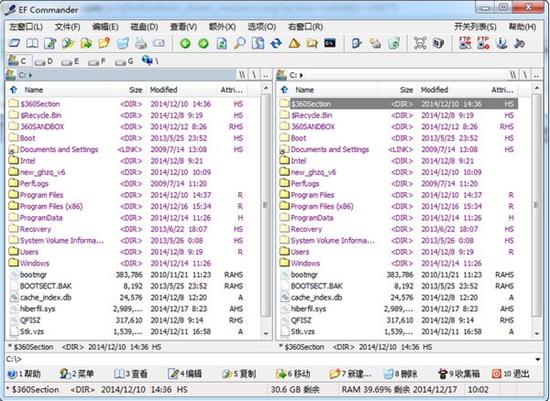Click the left pane up-directory arrow icon
This screenshot has height=401, width=550.
13,90
